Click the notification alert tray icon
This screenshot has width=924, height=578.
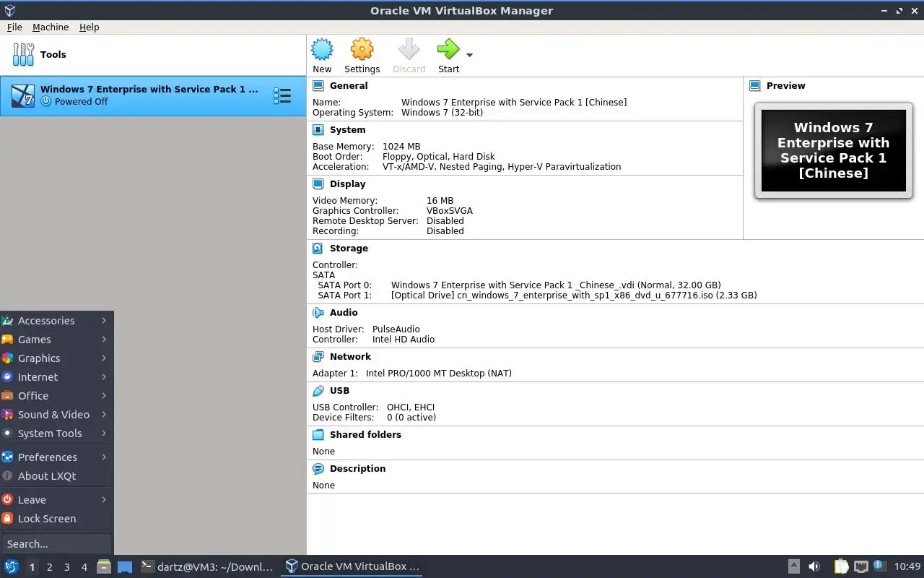tap(879, 566)
